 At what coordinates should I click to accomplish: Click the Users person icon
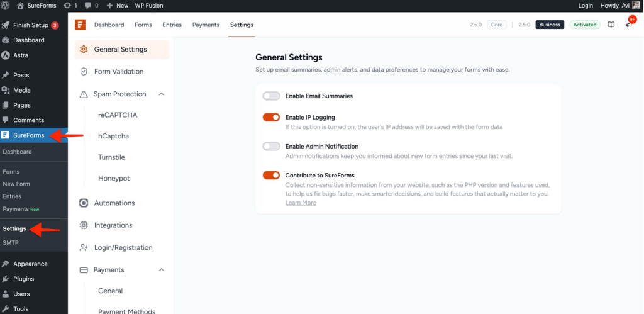tap(5, 294)
